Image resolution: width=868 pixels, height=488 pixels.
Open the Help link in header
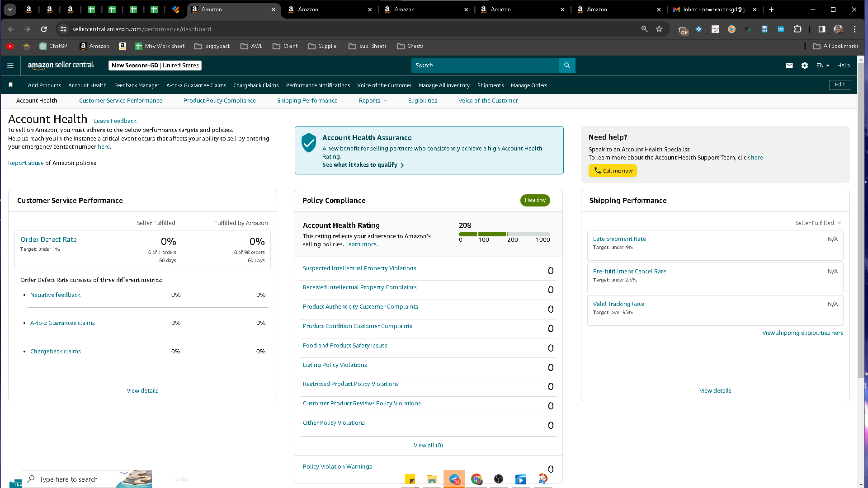tap(843, 66)
